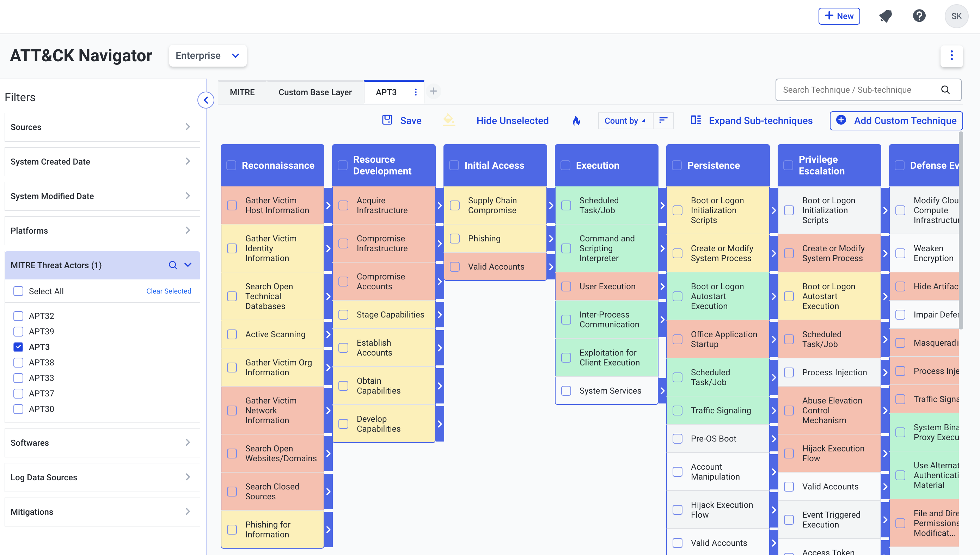Add a new layer tab
980x555 pixels.
pos(433,92)
